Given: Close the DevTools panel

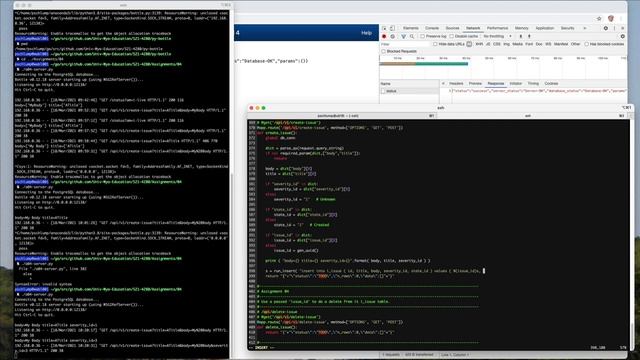Looking at the screenshot, I should point(622,28).
